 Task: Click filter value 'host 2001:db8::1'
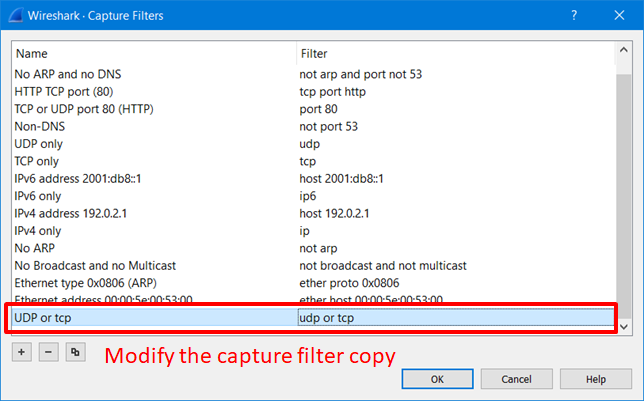(342, 179)
